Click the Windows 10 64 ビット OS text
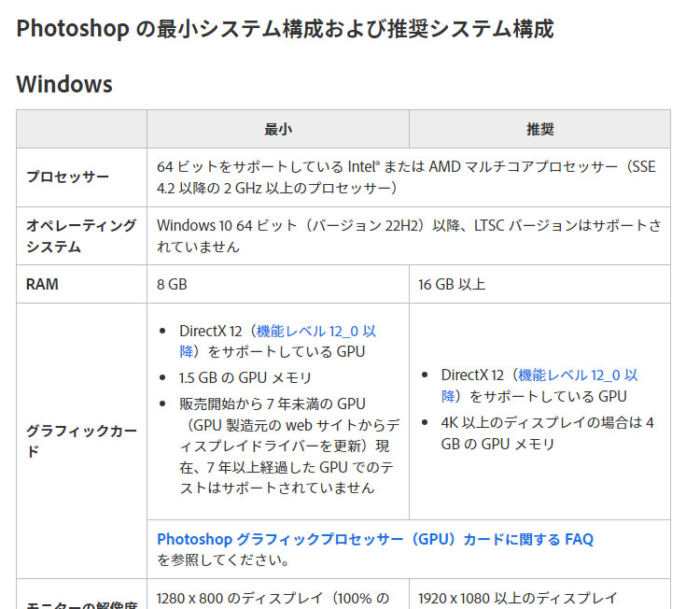The height and width of the screenshot is (609, 700). pos(409,236)
